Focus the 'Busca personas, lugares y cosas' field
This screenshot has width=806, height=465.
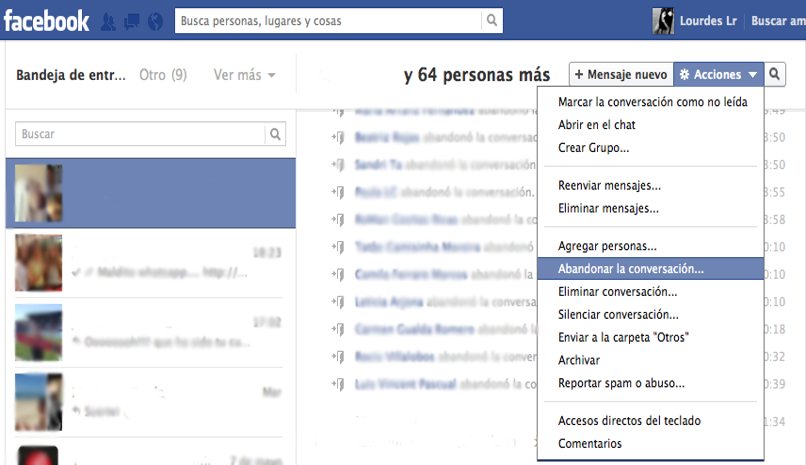pyautogui.click(x=328, y=21)
